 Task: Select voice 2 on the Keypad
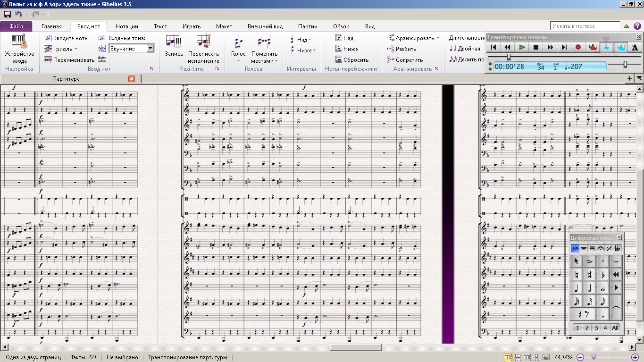[586, 328]
